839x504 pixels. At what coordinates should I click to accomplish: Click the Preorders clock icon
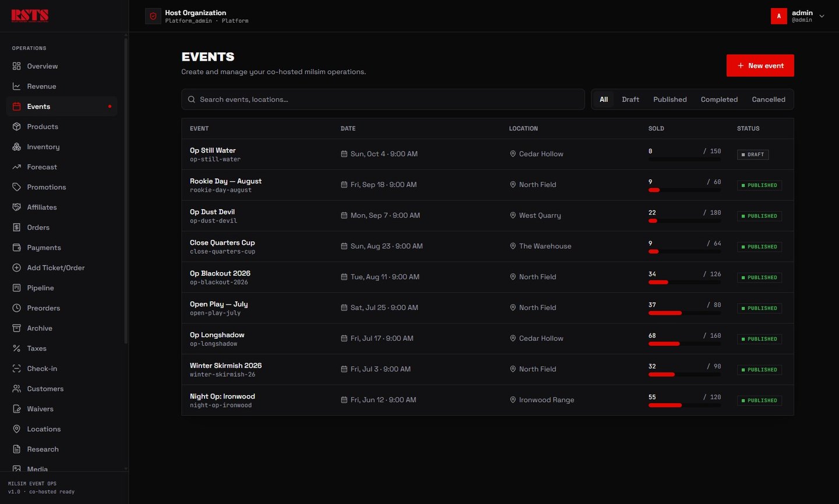point(16,308)
